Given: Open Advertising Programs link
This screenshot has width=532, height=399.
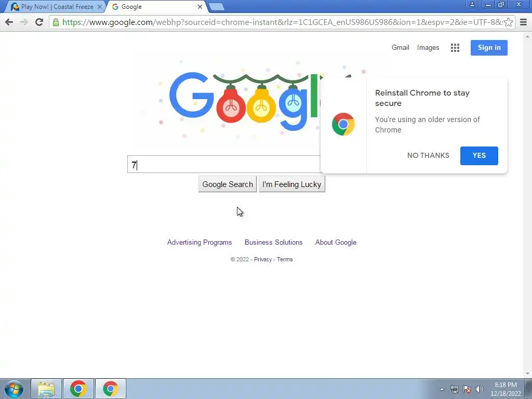Looking at the screenshot, I should tap(199, 242).
